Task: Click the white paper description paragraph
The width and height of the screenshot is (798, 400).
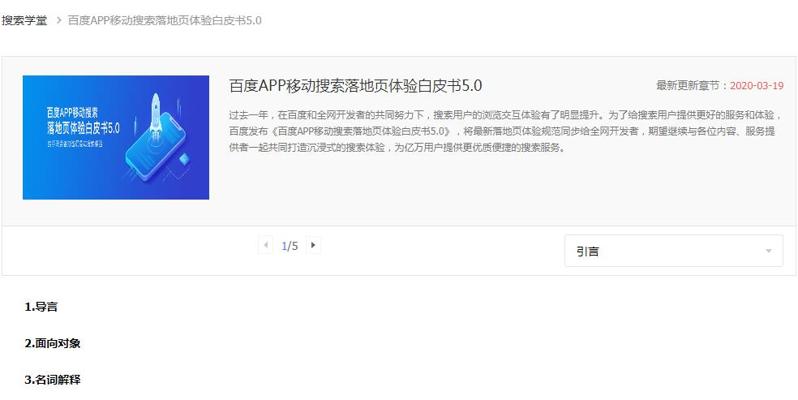Action: tap(506, 131)
